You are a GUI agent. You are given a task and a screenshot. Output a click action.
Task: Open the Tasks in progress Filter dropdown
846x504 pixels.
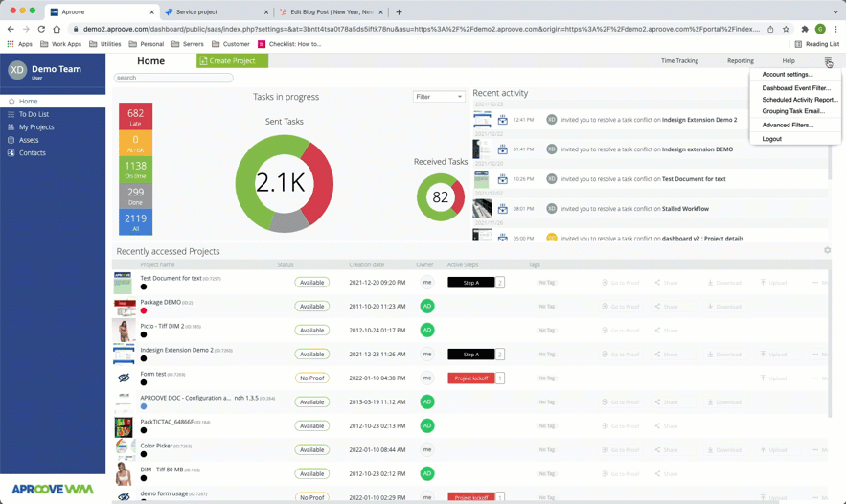pyautogui.click(x=439, y=97)
